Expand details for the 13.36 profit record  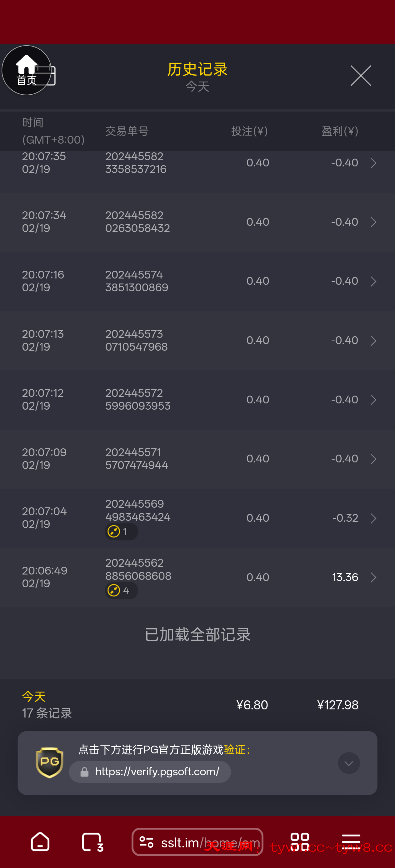tap(373, 577)
